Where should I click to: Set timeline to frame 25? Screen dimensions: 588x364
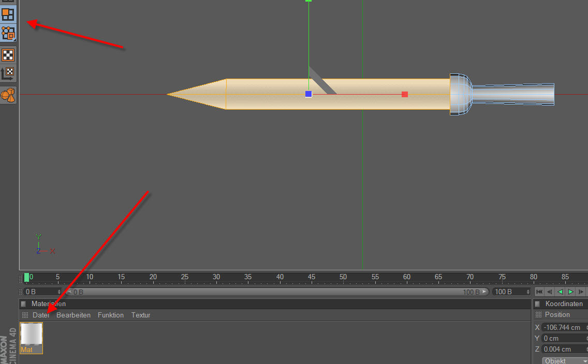pyautogui.click(x=184, y=277)
